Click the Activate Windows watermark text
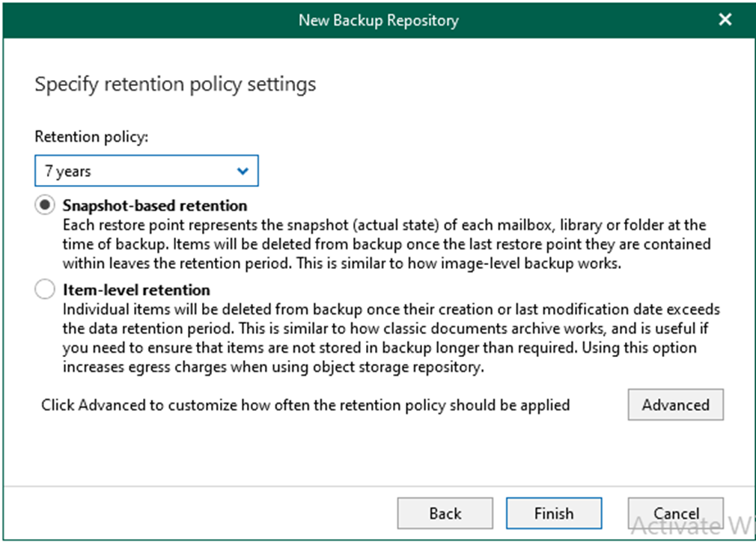Screen dimensions: 756x542 coord(692,526)
